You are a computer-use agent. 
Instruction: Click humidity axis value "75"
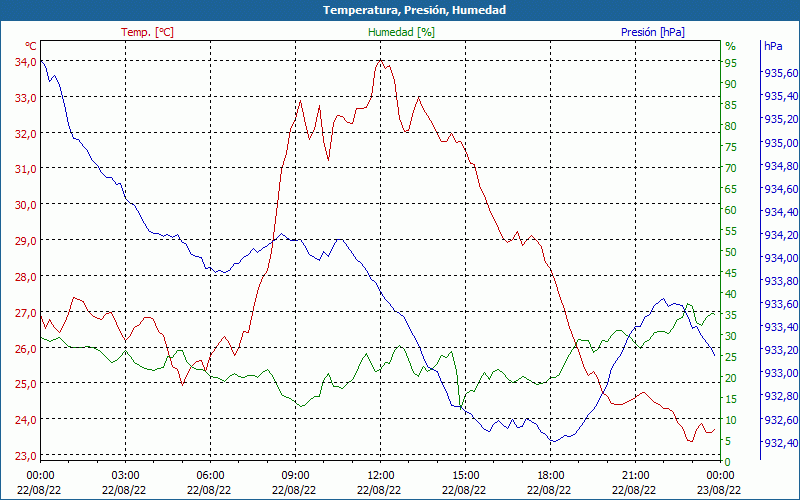tap(731, 147)
